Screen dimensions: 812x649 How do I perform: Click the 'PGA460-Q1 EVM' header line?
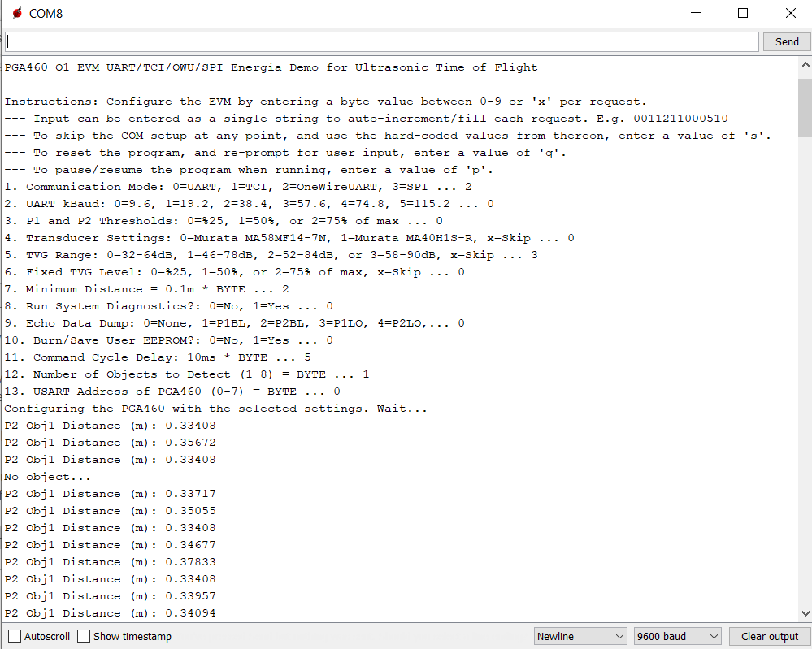click(271, 67)
